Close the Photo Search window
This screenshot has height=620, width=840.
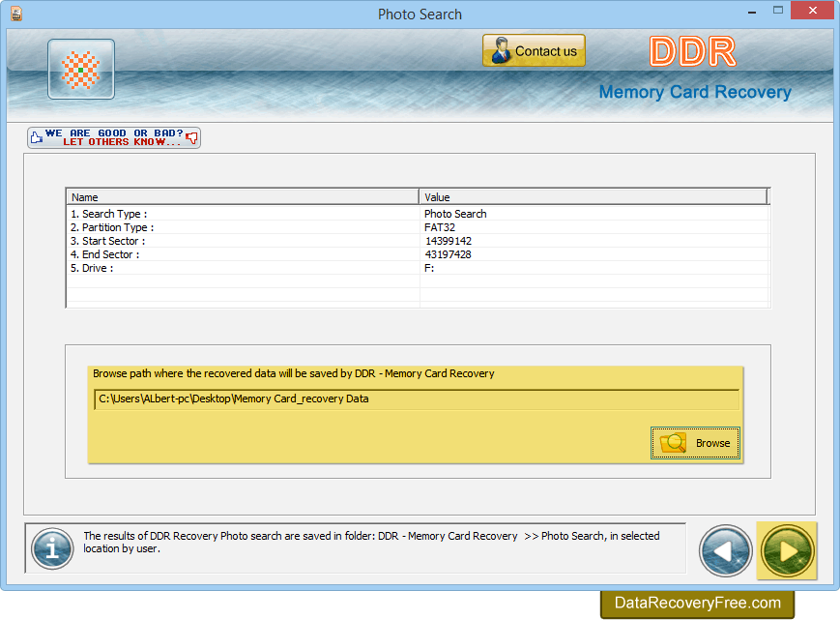[x=813, y=11]
